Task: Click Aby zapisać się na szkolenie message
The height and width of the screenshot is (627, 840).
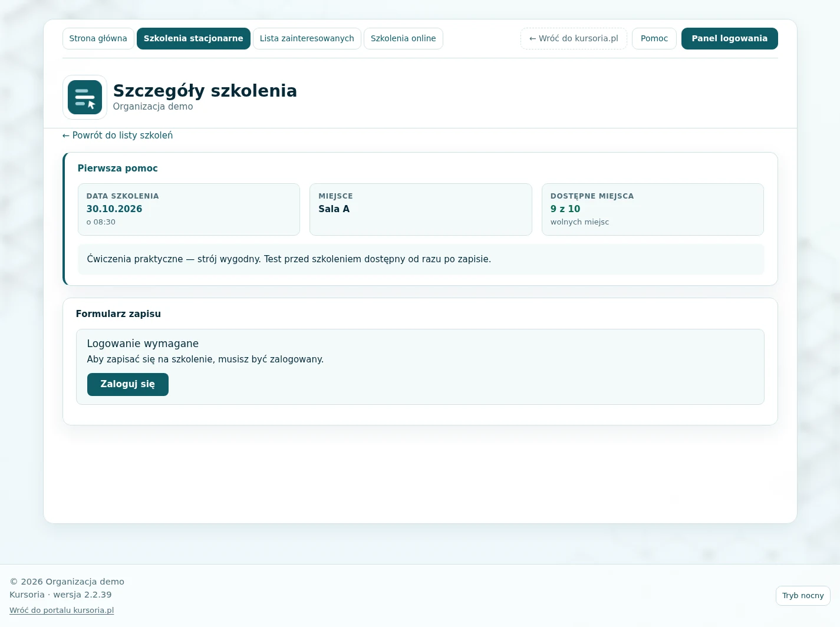Action: (205, 359)
